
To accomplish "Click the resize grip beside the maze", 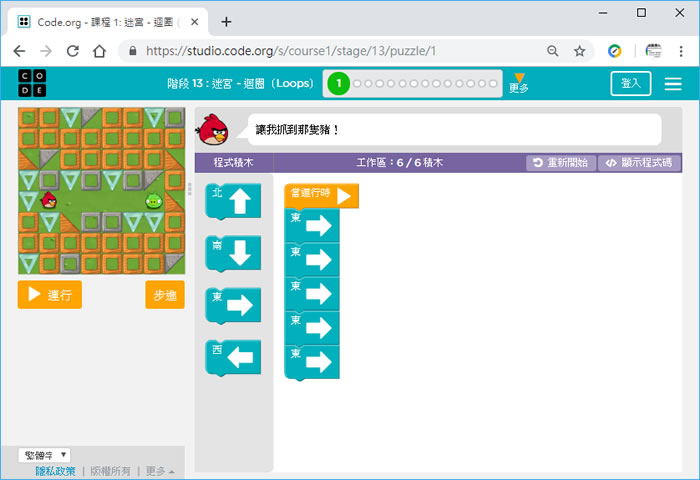I will click(x=190, y=189).
